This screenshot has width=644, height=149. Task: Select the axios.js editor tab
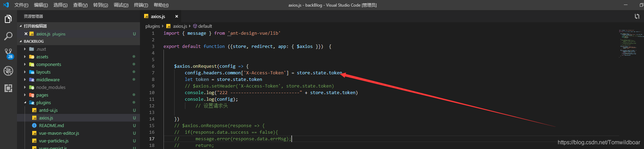[161, 16]
